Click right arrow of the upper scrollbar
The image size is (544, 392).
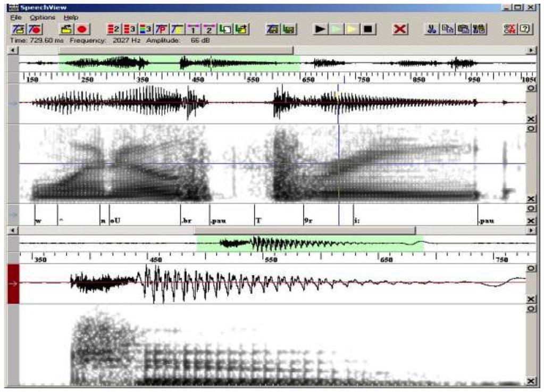point(531,51)
